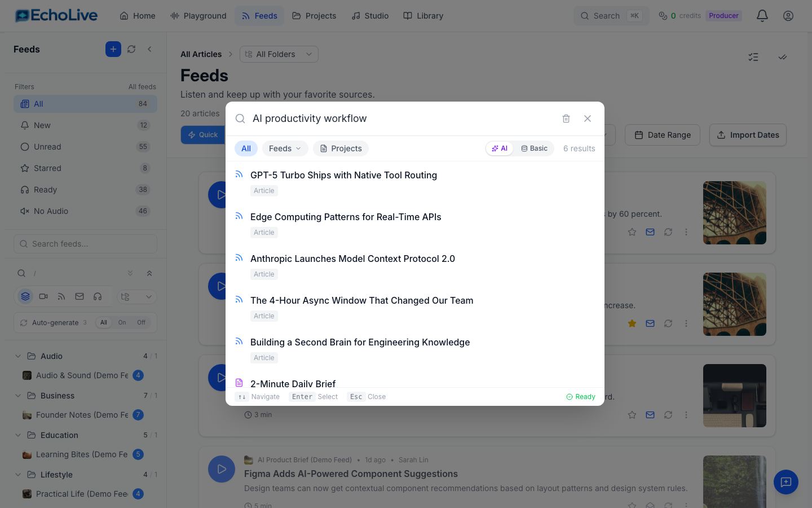Select the podcast headphones filter icon

tap(97, 296)
